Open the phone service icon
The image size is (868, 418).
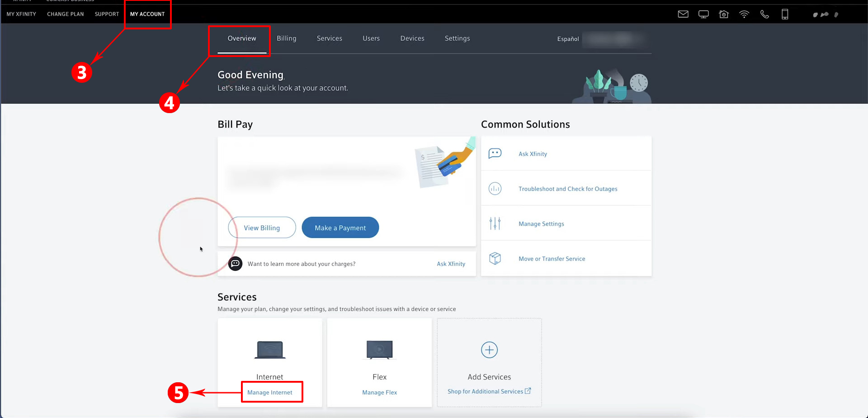[764, 14]
